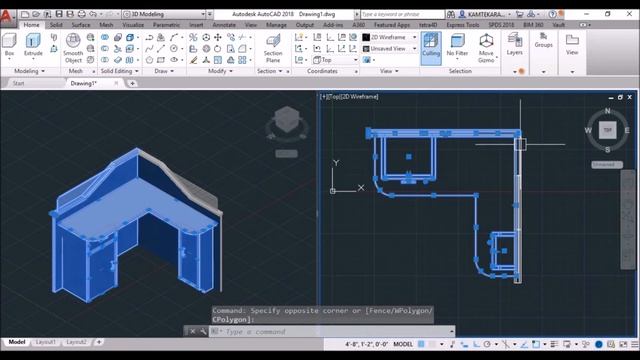Image resolution: width=640 pixels, height=360 pixels.
Task: Click the Smooth Object mesh tool
Action: 73,48
